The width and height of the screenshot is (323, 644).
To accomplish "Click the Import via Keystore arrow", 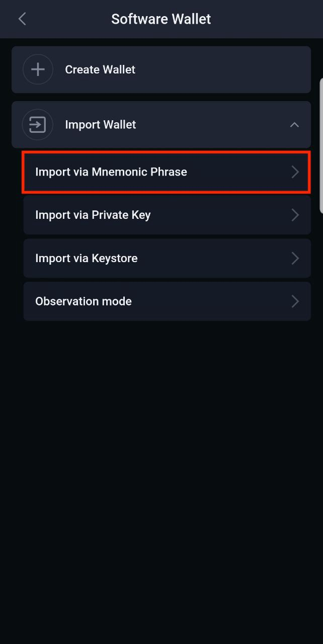I will click(295, 259).
